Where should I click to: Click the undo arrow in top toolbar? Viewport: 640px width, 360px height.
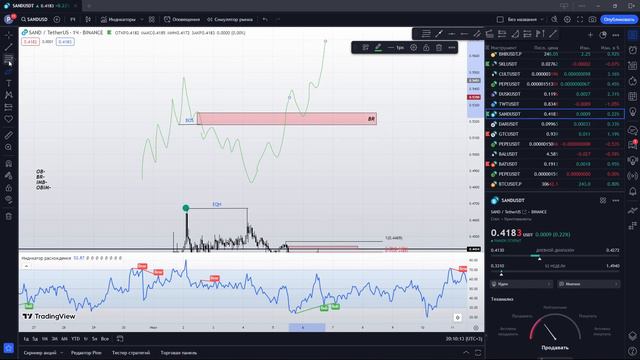click(x=265, y=19)
